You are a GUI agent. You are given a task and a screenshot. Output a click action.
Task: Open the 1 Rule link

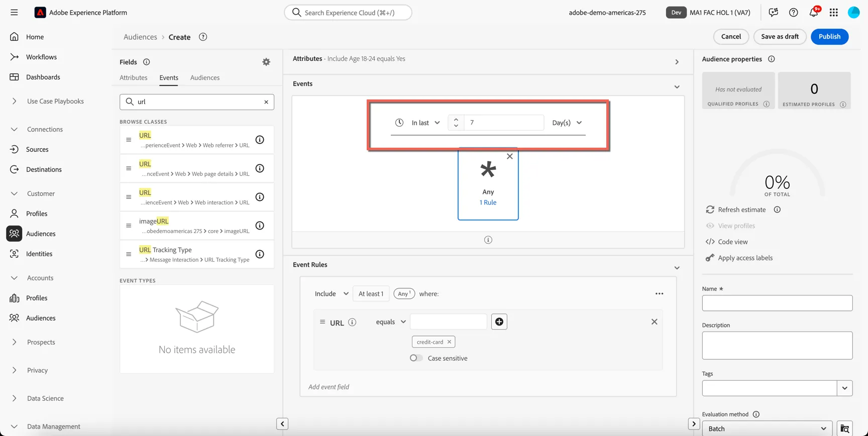[488, 202]
